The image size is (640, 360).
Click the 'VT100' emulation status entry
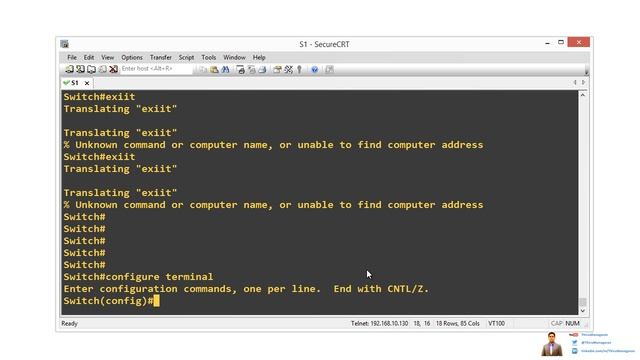tap(496, 323)
